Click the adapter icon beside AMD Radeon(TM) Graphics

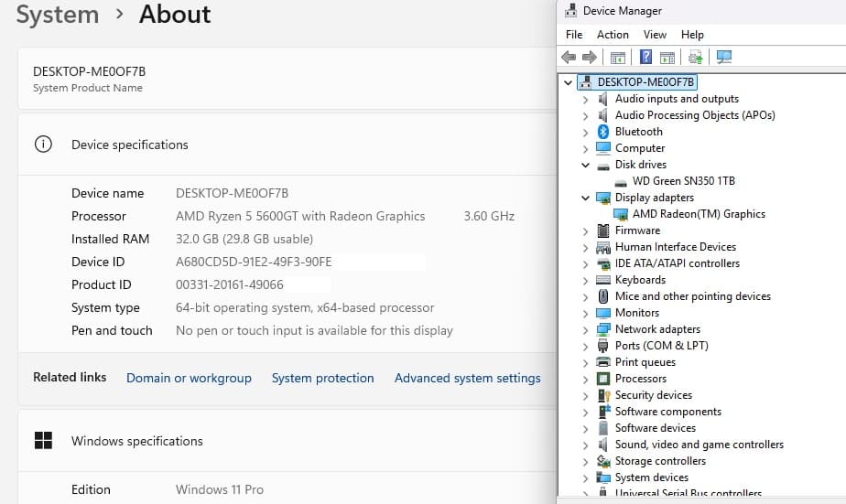pos(621,214)
